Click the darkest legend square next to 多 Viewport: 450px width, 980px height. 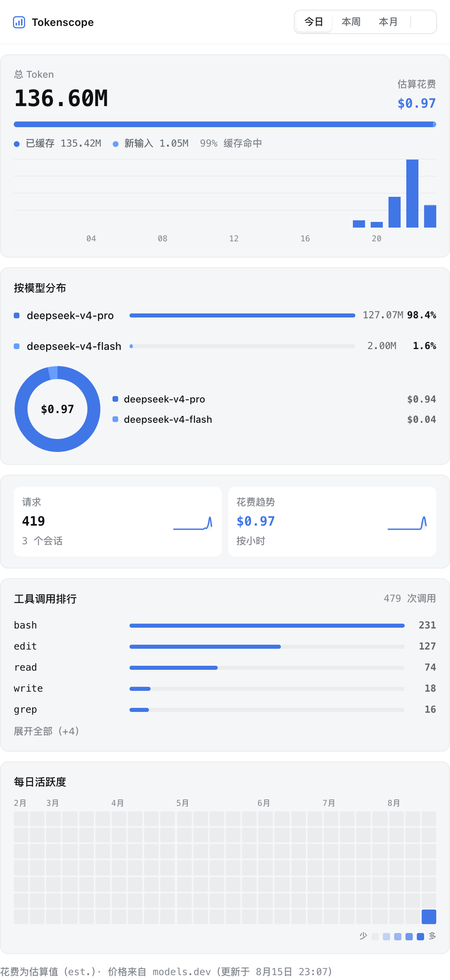click(x=420, y=936)
